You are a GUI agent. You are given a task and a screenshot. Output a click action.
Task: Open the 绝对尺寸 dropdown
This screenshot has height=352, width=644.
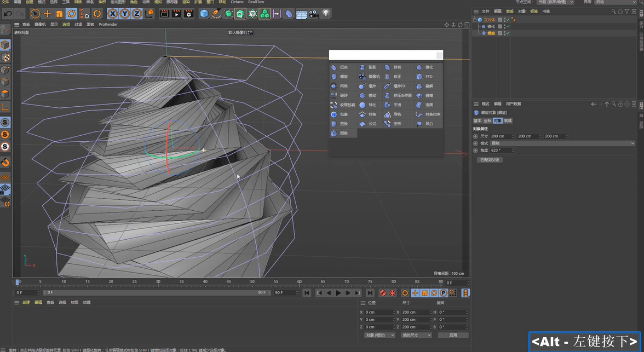(416, 335)
